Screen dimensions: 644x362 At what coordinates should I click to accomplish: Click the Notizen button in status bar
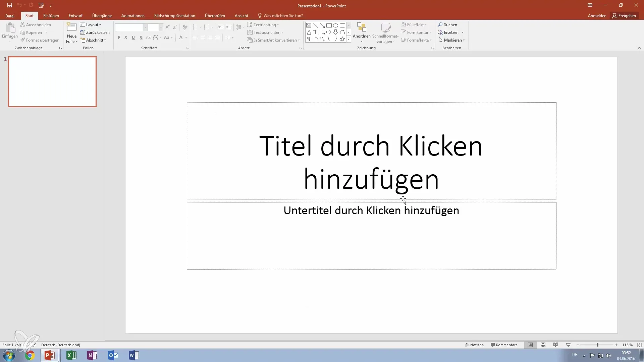point(474,345)
